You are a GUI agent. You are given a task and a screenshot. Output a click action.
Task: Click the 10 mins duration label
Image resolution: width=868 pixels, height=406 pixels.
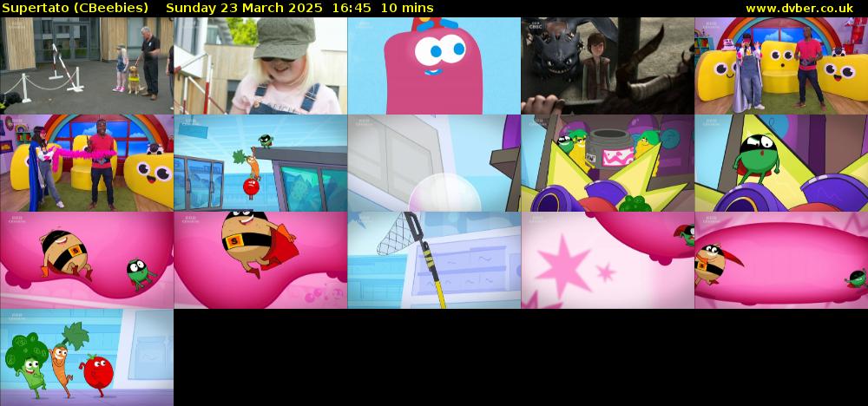coord(409,8)
